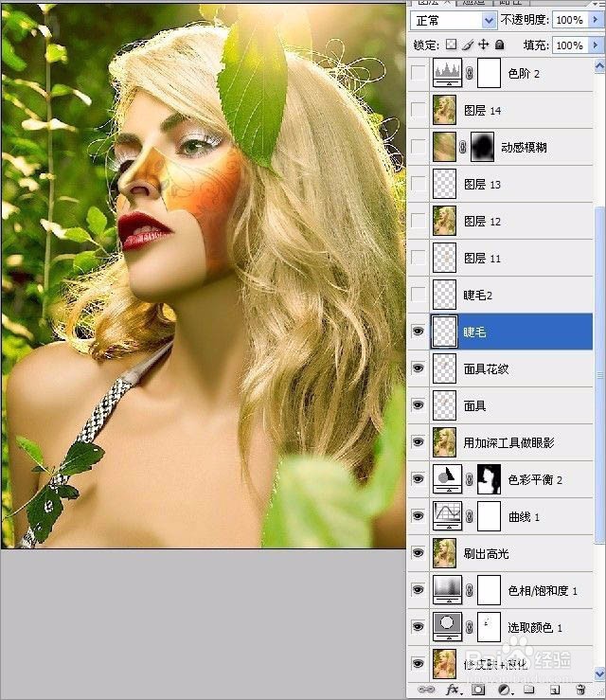Click the layers panel scrollbar thumb
This screenshot has width=606, height=700.
(x=599, y=376)
